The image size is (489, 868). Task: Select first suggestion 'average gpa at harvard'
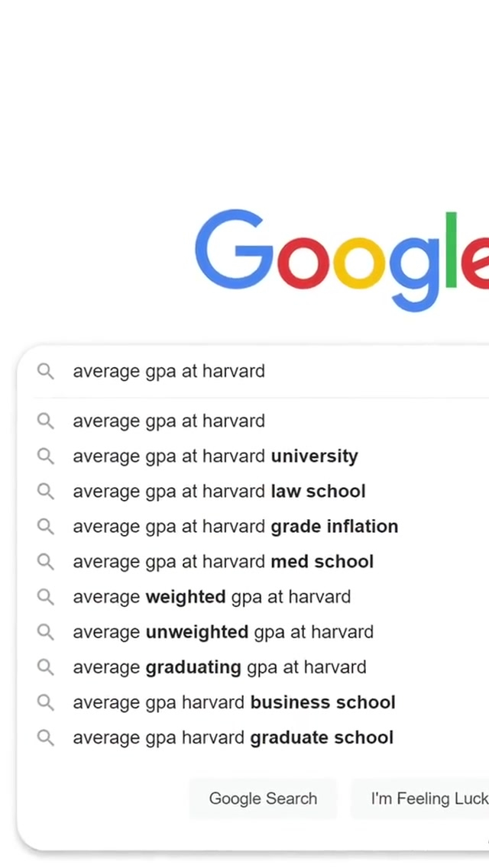click(x=169, y=421)
